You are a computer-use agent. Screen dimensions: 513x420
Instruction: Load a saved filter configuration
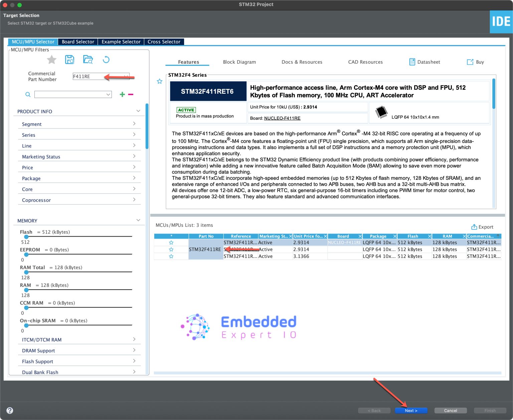pos(88,59)
